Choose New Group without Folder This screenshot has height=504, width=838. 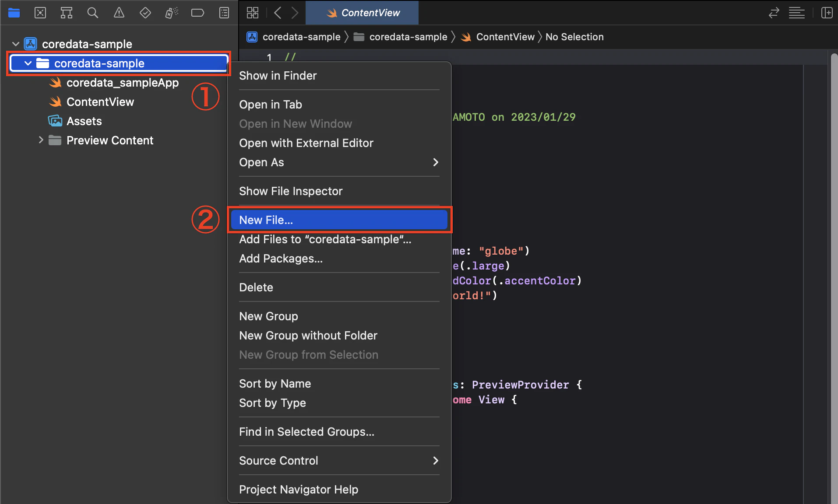coord(339,336)
